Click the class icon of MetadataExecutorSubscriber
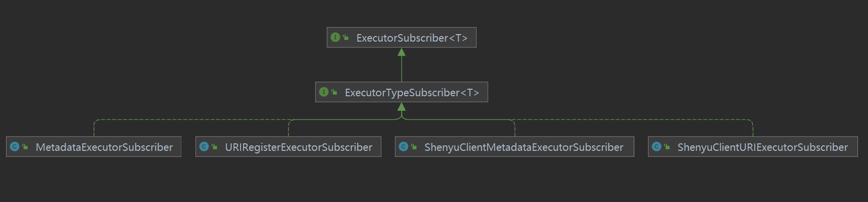 tap(15, 146)
